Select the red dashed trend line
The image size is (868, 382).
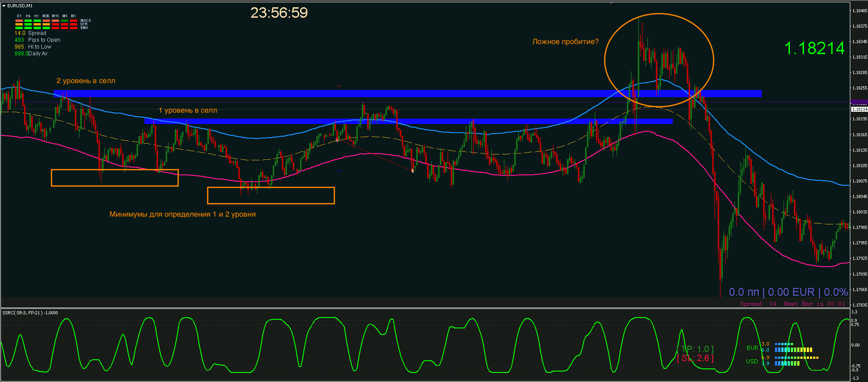tap(375, 155)
